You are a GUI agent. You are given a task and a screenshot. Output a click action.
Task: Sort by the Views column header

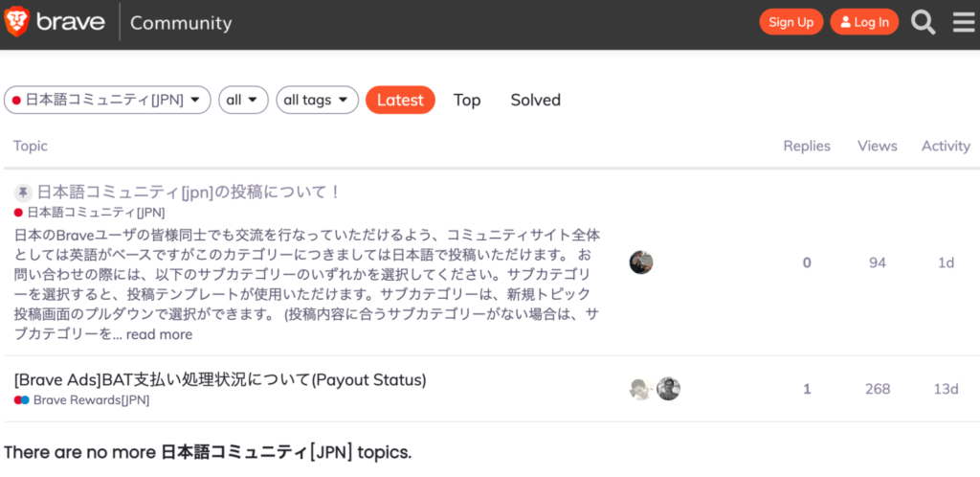point(878,147)
